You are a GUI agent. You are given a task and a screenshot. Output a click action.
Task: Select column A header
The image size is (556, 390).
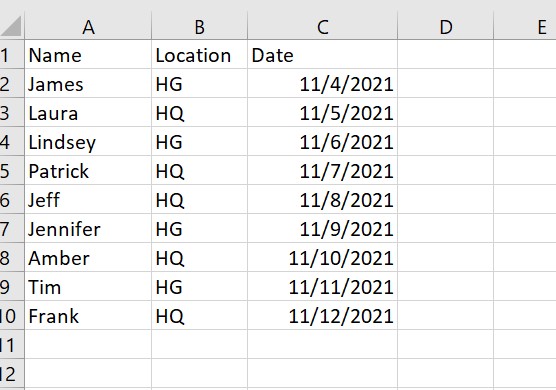click(88, 26)
